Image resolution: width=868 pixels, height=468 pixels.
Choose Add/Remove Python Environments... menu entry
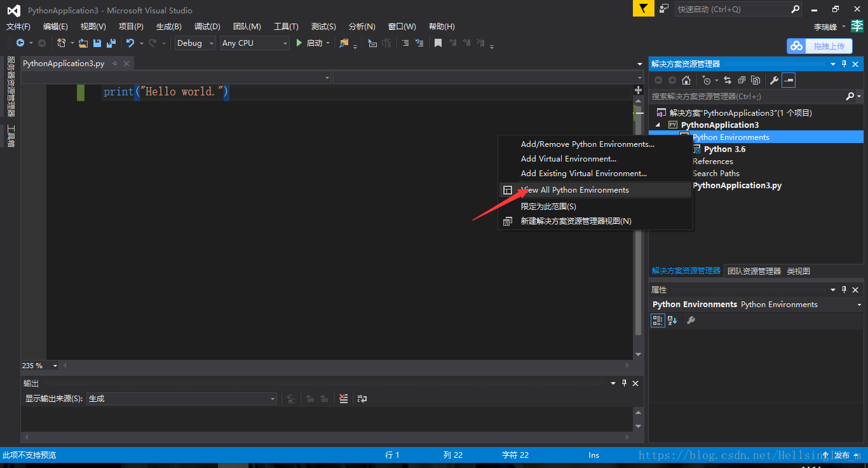(595, 144)
